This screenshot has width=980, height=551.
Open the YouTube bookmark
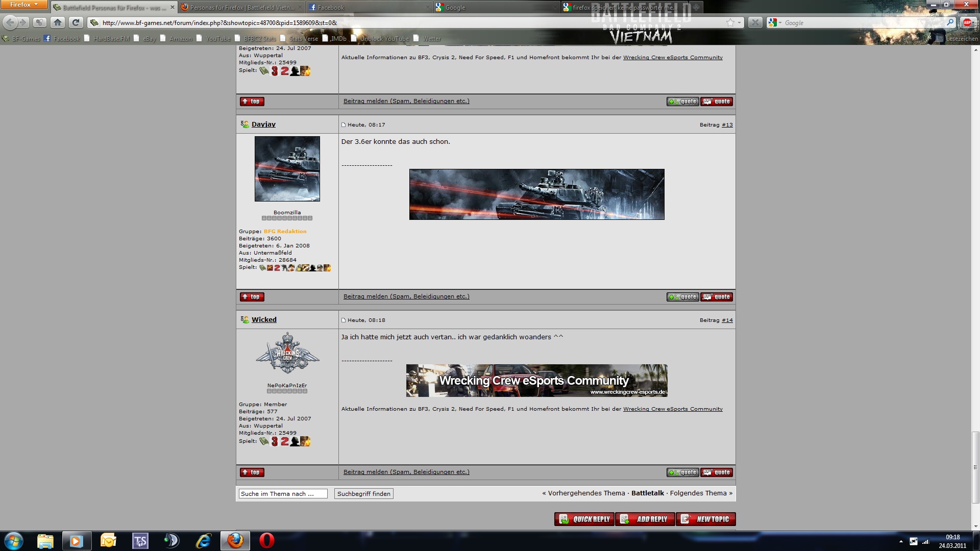tap(213, 39)
